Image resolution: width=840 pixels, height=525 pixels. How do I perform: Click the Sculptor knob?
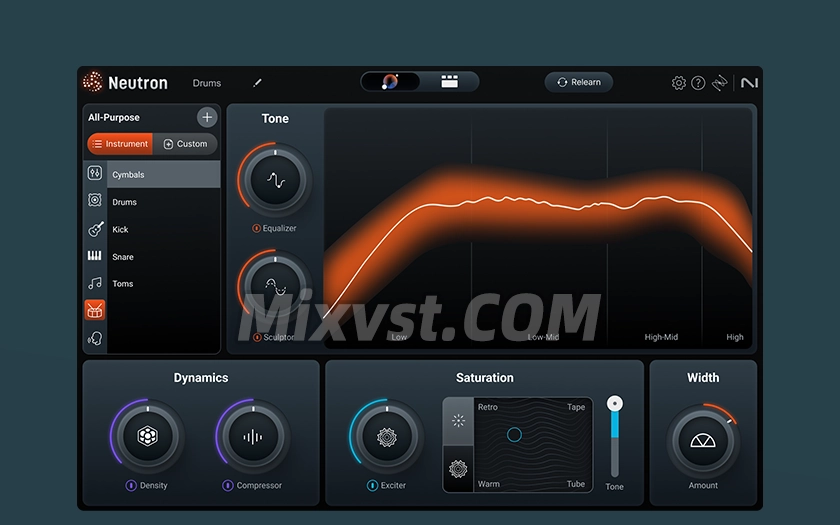275,287
